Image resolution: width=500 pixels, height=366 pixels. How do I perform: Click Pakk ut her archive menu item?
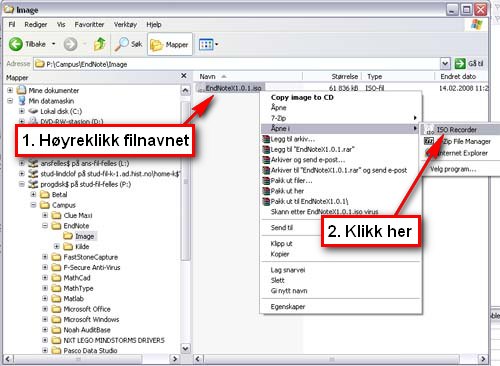point(287,191)
